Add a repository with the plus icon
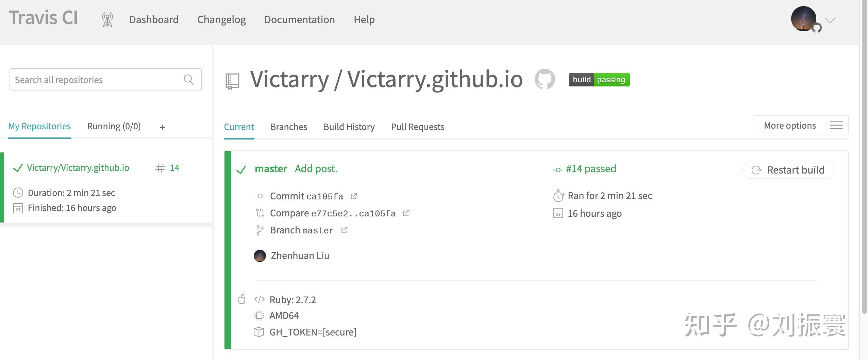This screenshot has height=360, width=868. point(162,128)
